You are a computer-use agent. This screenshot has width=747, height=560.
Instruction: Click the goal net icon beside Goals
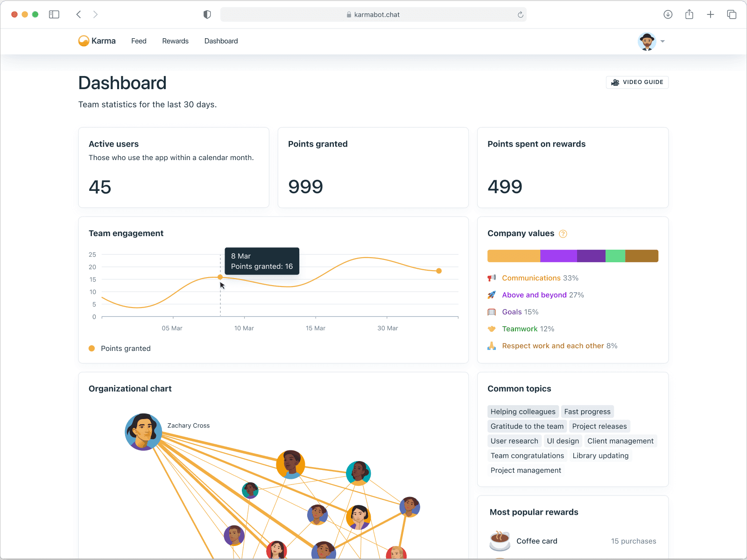492,312
